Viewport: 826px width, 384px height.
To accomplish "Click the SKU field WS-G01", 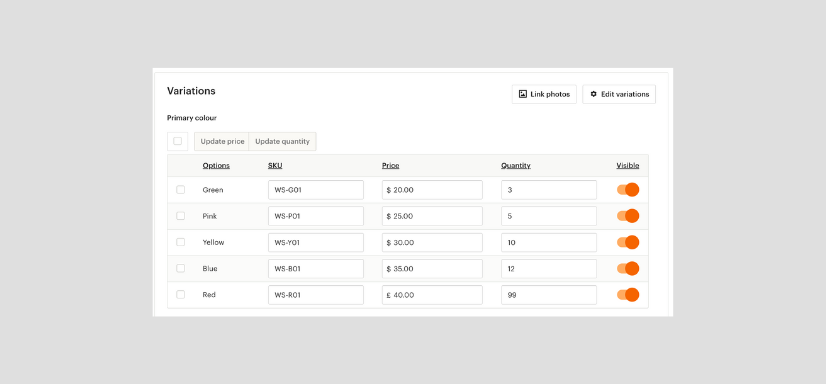I will coord(316,190).
